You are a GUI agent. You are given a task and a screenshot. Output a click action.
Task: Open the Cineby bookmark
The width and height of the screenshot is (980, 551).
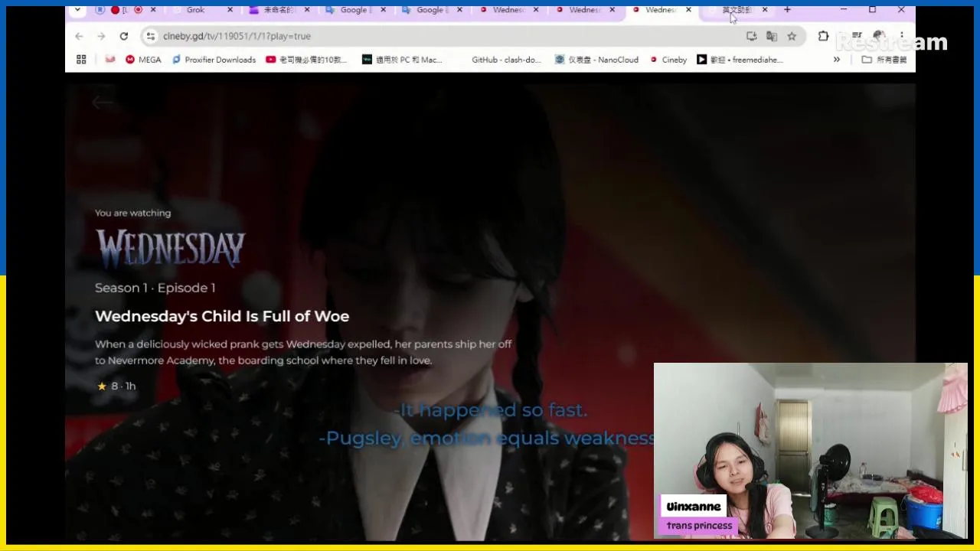668,60
